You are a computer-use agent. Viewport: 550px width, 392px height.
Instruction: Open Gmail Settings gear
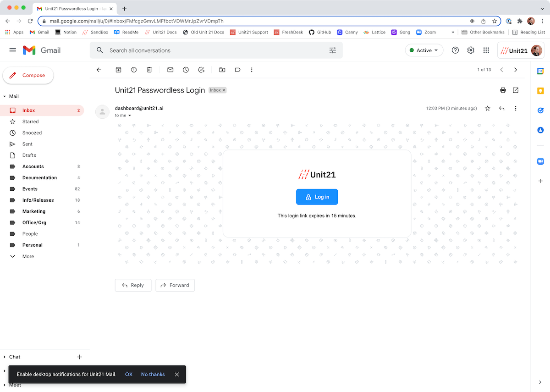[471, 50]
